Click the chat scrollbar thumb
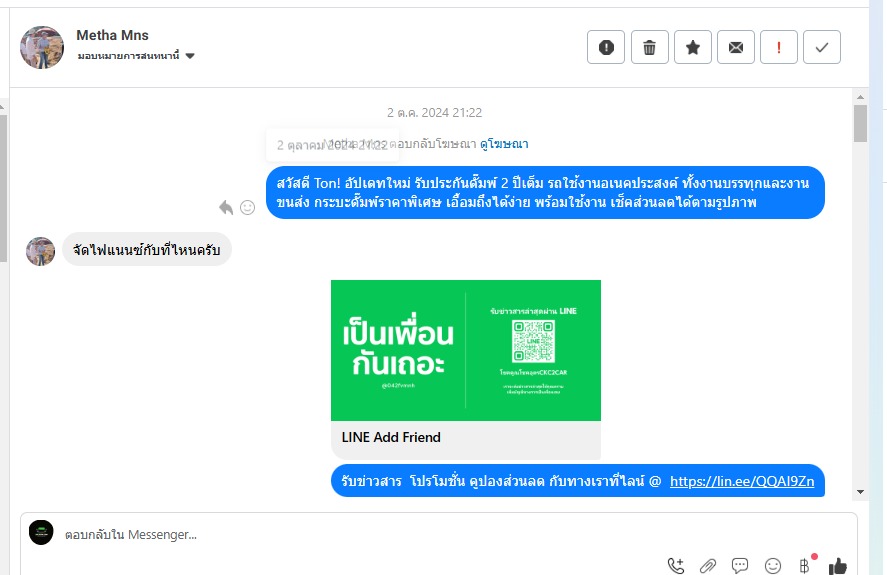The width and height of the screenshot is (887, 575). (x=860, y=123)
